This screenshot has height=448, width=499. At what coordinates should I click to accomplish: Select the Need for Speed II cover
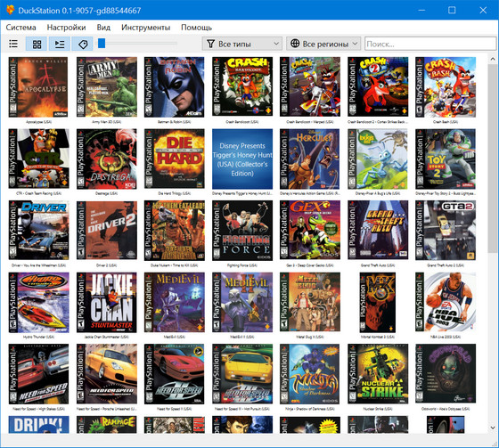point(175,374)
